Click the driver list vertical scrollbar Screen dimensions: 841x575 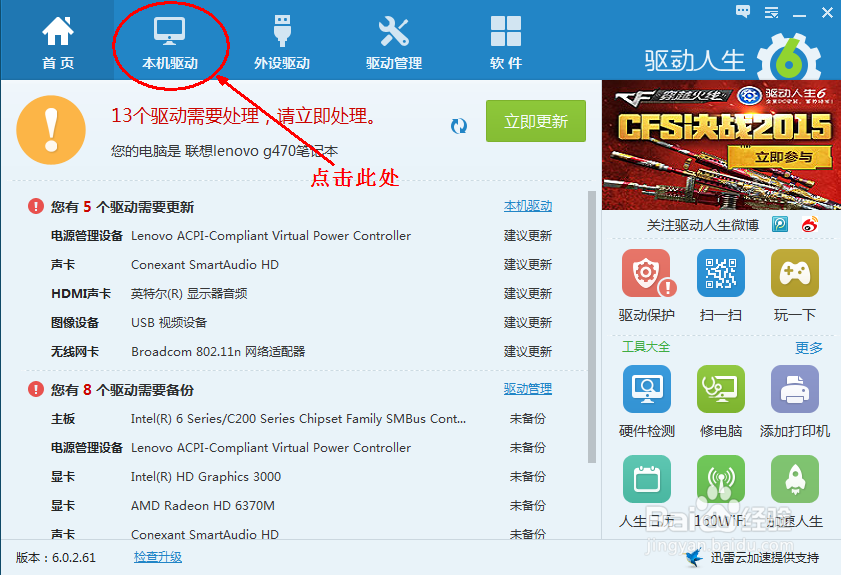pyautogui.click(x=592, y=327)
